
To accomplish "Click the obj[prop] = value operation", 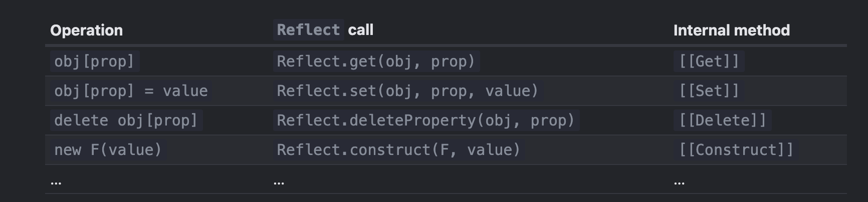I will (131, 91).
